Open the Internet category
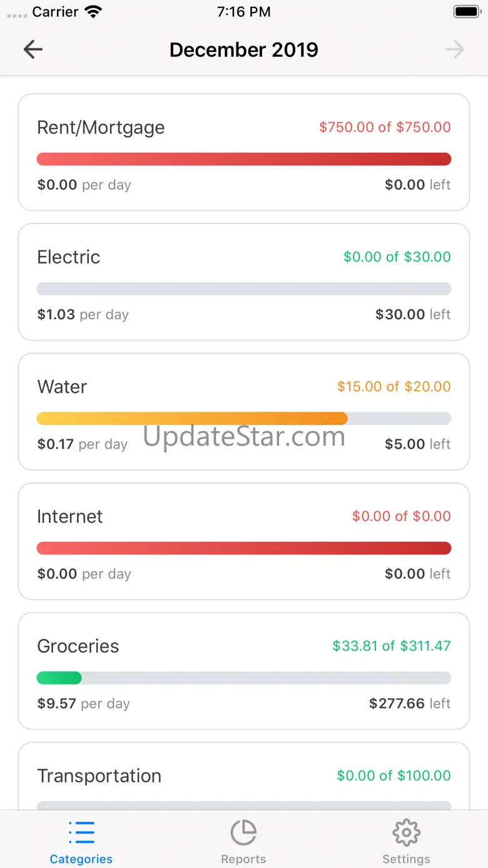488x868 pixels. click(x=69, y=516)
